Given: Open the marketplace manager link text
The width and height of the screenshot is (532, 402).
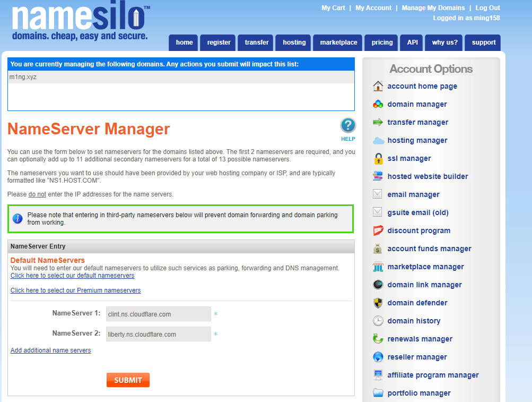Looking at the screenshot, I should tap(425, 267).
